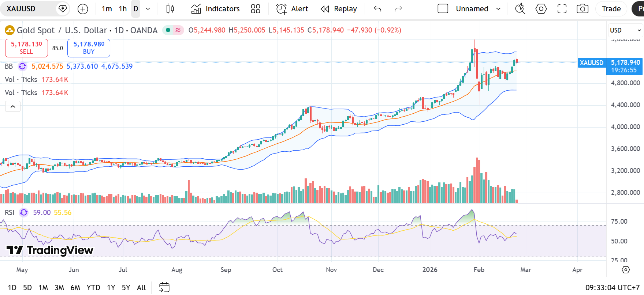Open the go-to-date calendar icon

pos(164,287)
